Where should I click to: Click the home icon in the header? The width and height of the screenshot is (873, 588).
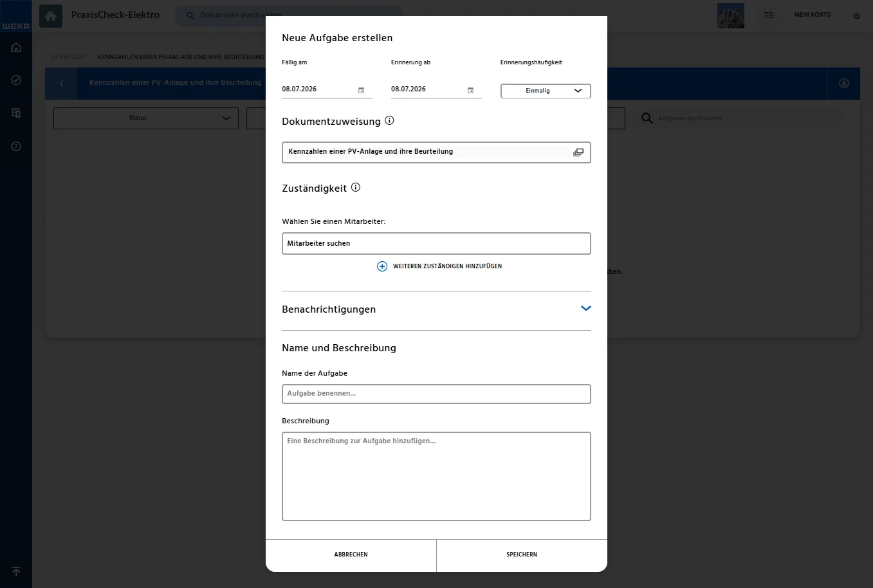[51, 15]
